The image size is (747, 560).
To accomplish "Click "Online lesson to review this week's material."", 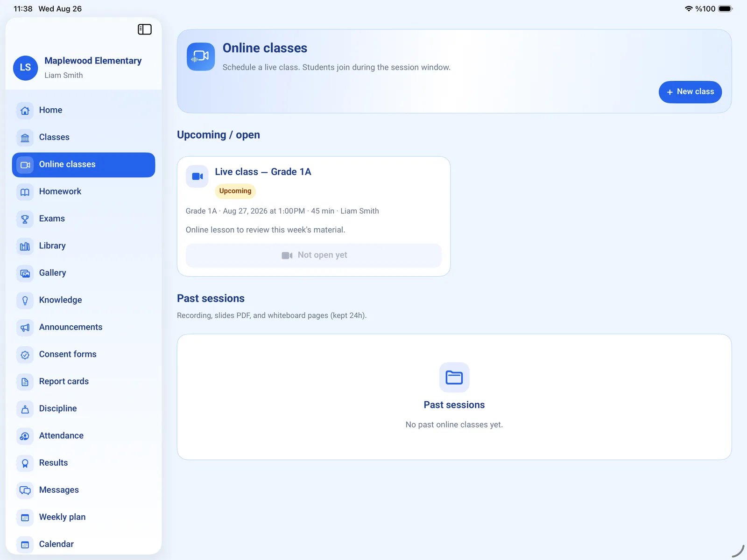I will point(265,230).
